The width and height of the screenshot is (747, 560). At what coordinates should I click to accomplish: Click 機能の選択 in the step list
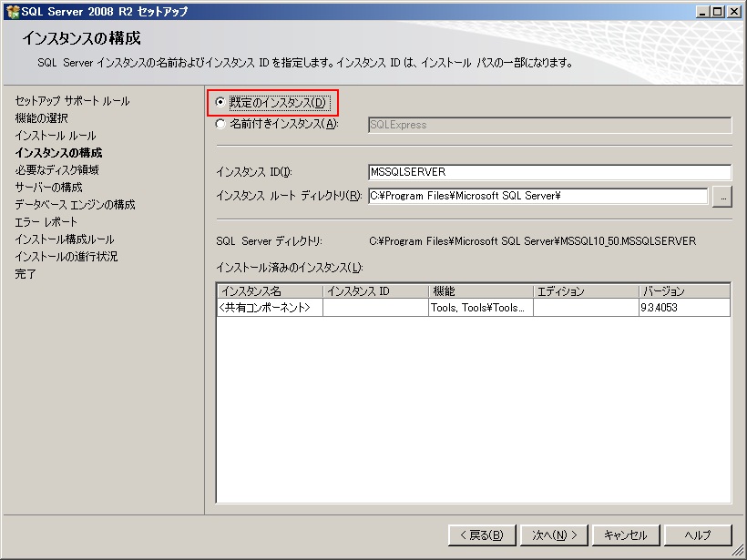coord(41,118)
